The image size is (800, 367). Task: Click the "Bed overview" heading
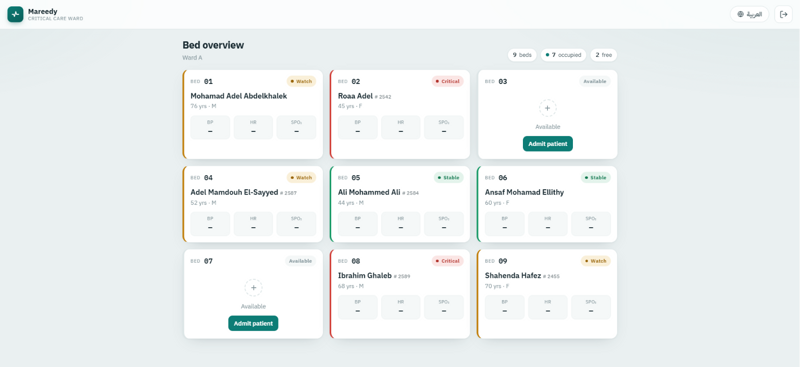point(213,45)
